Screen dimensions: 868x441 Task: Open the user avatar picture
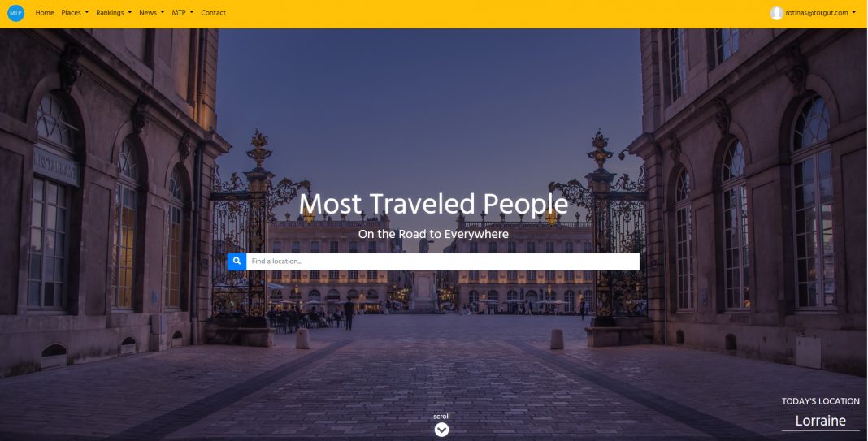(776, 13)
